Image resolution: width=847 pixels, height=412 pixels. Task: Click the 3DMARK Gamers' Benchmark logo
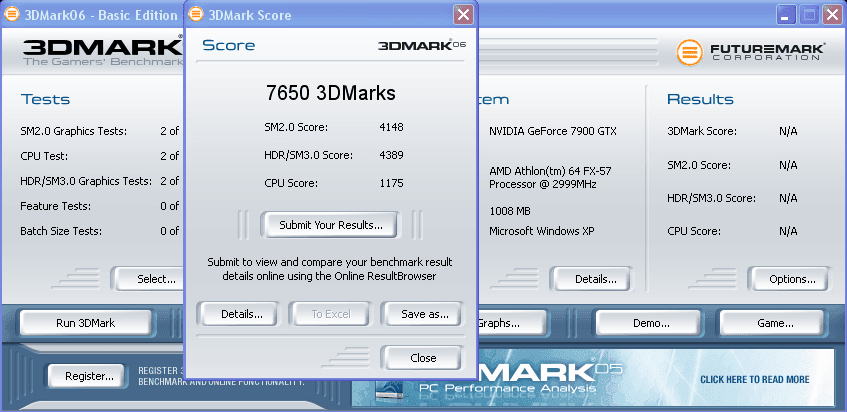(x=103, y=52)
